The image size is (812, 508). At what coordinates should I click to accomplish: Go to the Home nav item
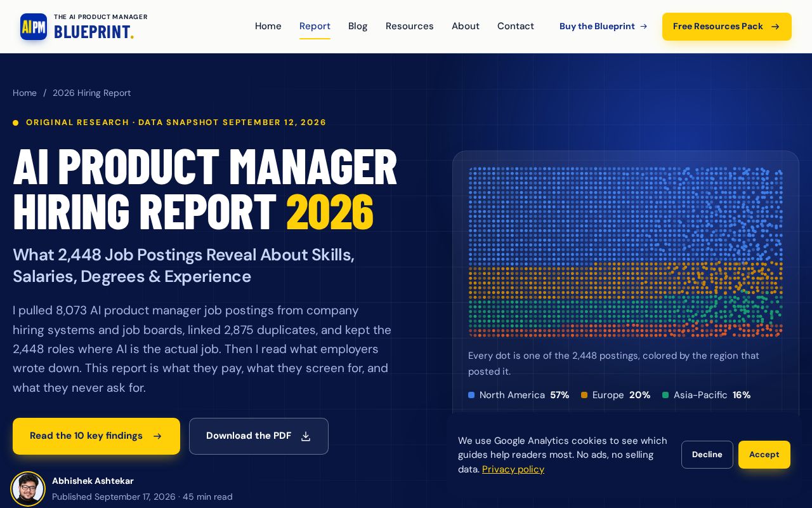(x=268, y=27)
